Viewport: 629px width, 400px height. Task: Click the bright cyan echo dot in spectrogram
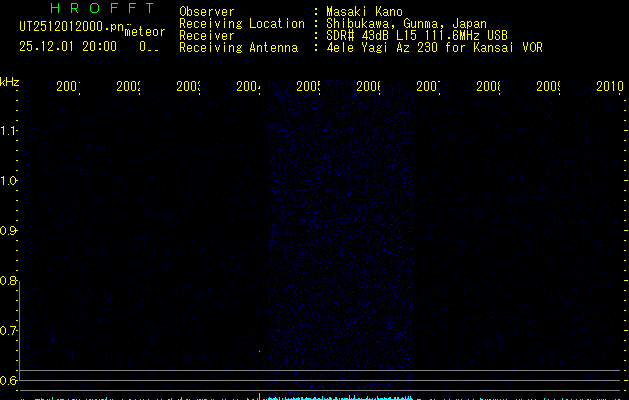[260, 351]
